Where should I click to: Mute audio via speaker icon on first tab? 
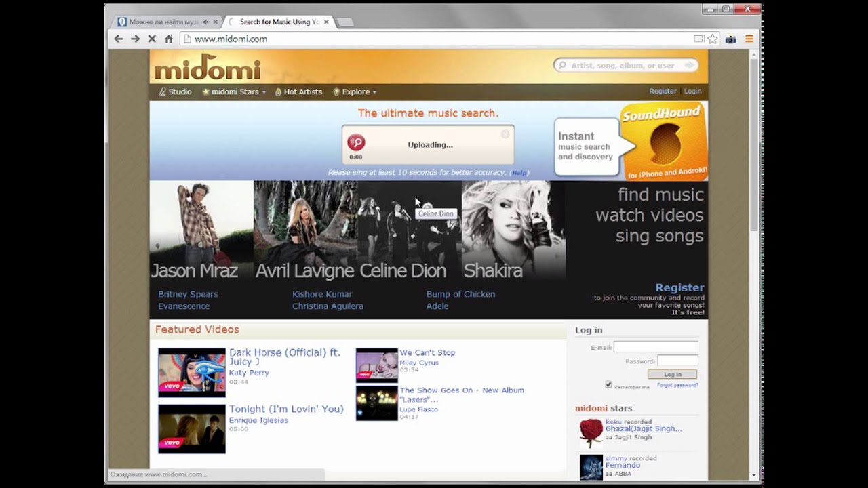205,22
